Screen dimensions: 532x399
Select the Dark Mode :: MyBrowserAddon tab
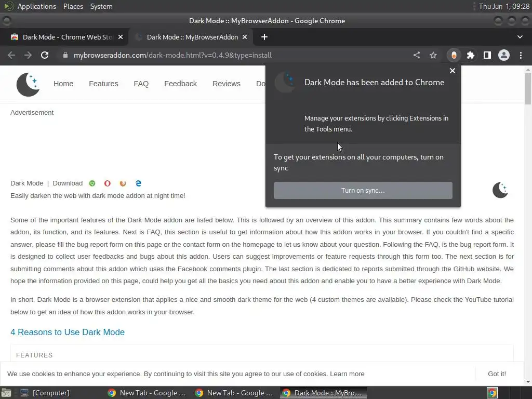coord(191,37)
